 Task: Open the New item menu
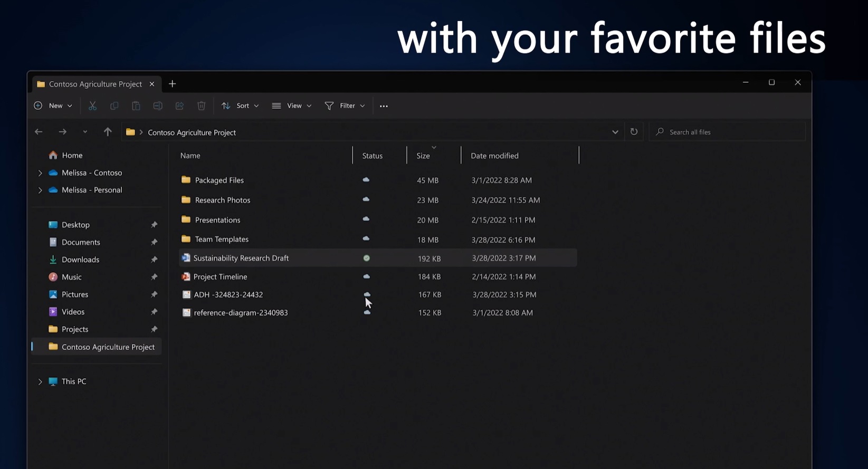53,106
